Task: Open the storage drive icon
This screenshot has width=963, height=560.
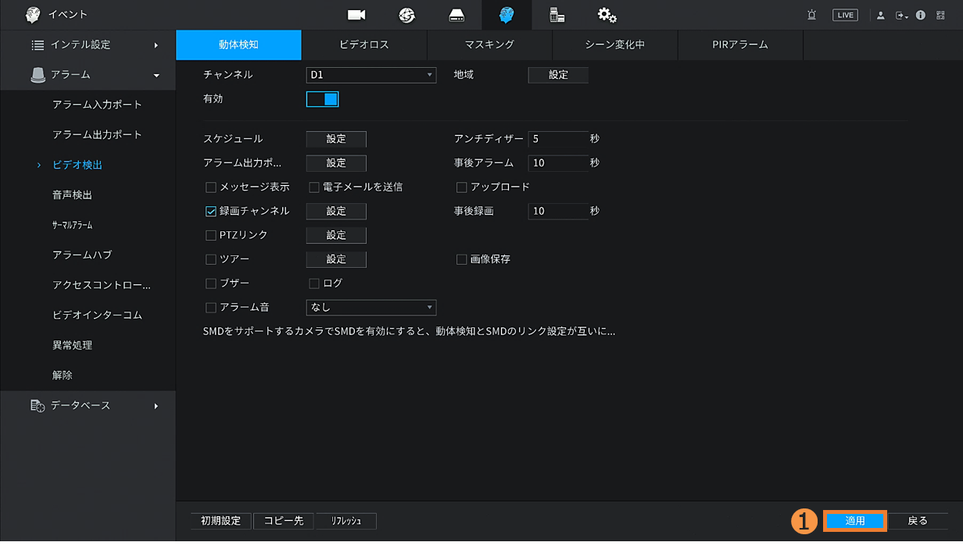Action: 456,15
